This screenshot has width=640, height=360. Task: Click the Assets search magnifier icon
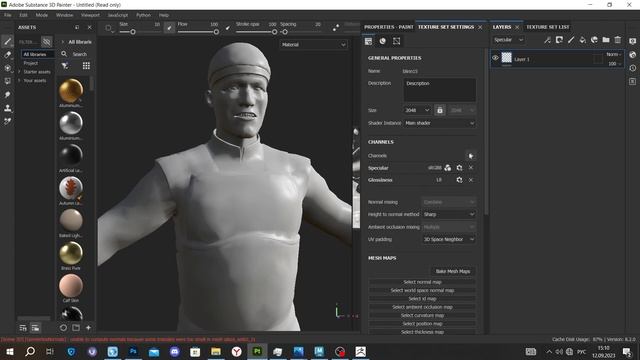click(64, 54)
